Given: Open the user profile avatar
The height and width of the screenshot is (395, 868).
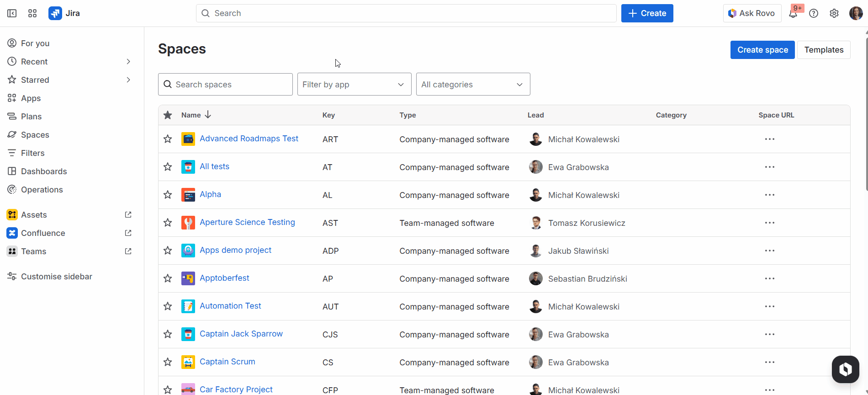Looking at the screenshot, I should [x=856, y=13].
